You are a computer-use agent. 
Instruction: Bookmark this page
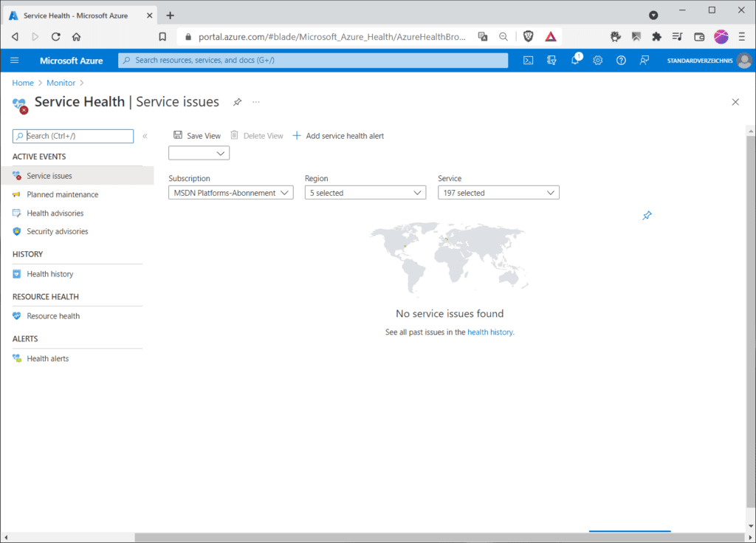pos(162,37)
